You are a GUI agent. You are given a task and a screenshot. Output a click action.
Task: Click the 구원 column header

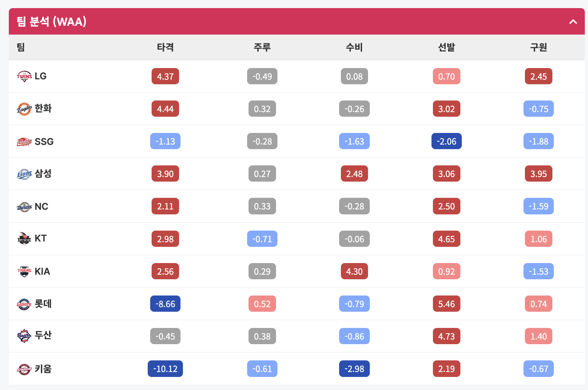(x=539, y=47)
